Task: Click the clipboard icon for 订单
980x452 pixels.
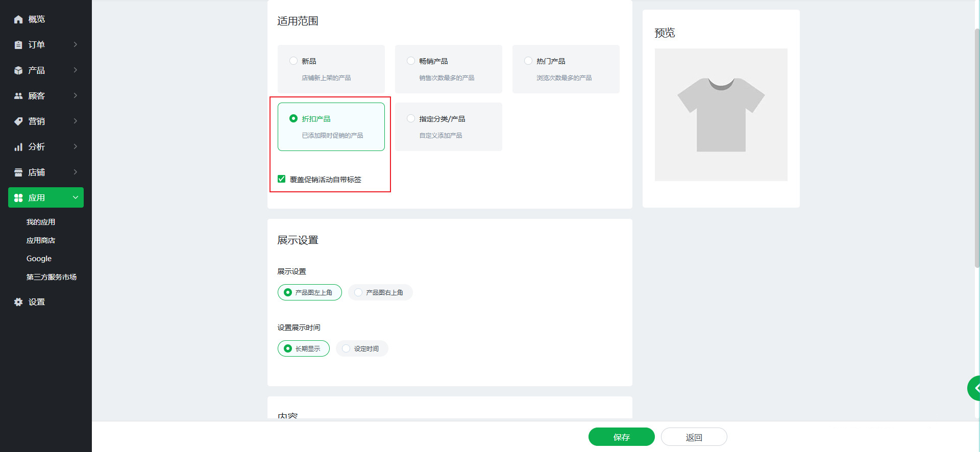Action: click(18, 45)
